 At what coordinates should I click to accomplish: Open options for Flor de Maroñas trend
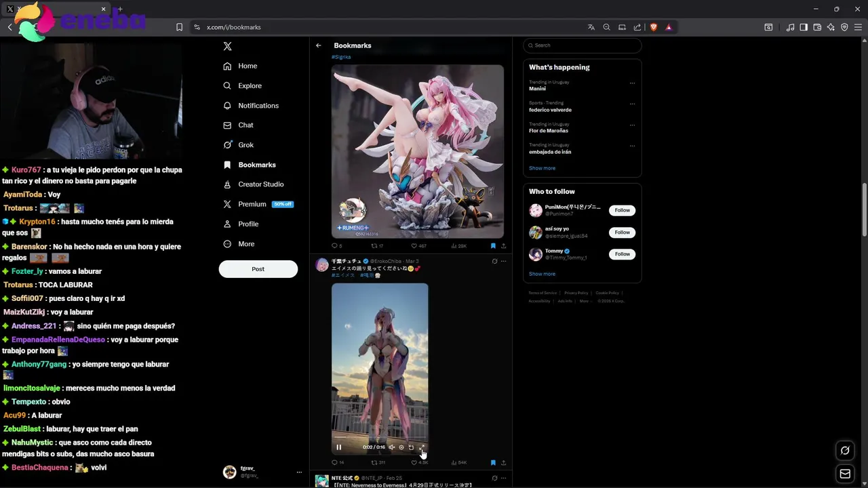pos(632,125)
